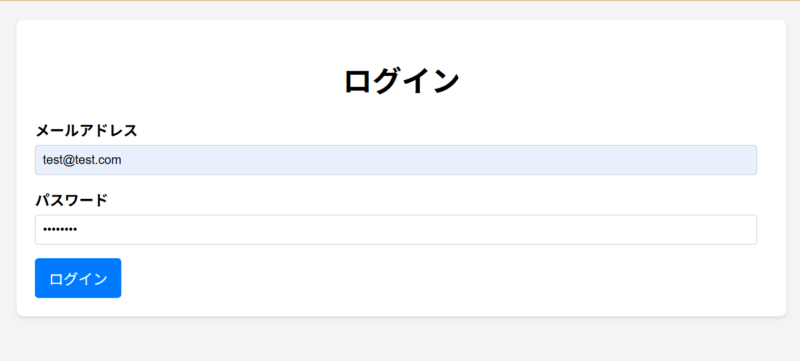The image size is (800, 361).
Task: Click the white password box with dots
Action: coord(396,229)
